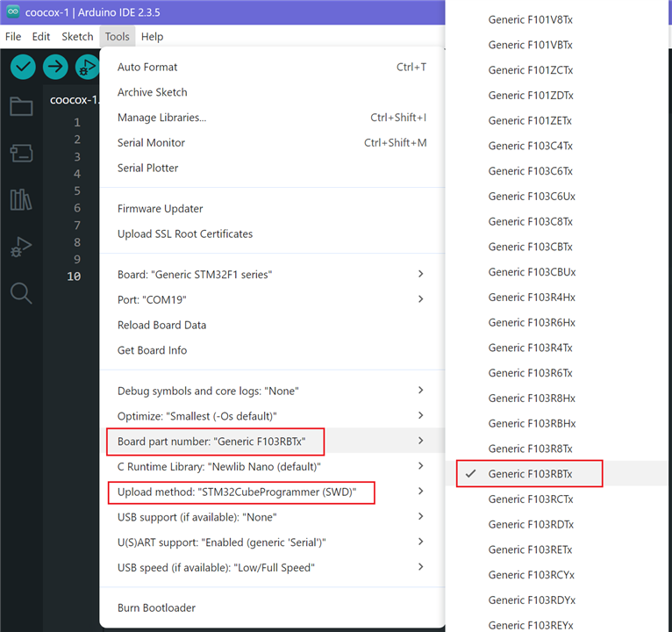Click line number 1 in editor gutter
The width and height of the screenshot is (672, 632).
pyautogui.click(x=77, y=123)
